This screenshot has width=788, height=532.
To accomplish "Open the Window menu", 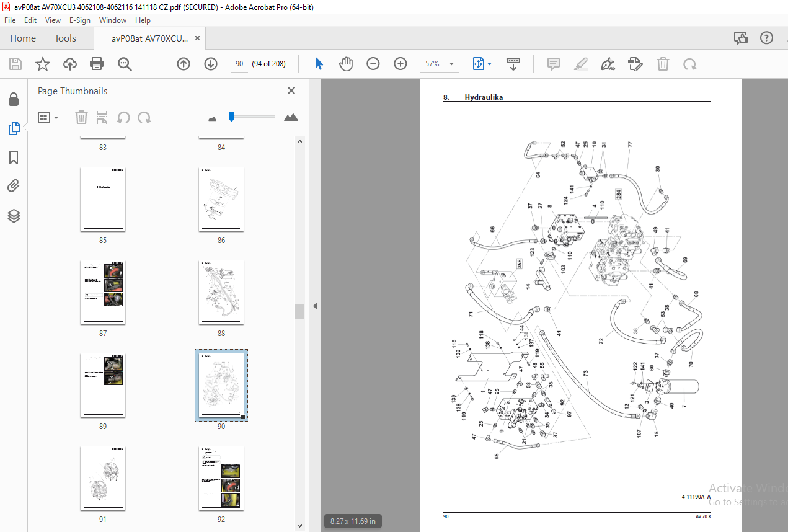I will click(x=113, y=20).
